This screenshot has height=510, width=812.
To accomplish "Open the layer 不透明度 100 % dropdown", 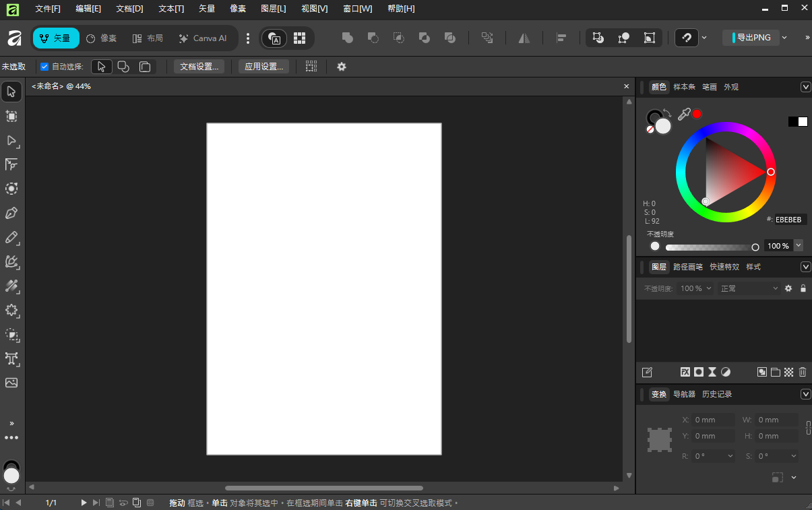I will (x=695, y=288).
